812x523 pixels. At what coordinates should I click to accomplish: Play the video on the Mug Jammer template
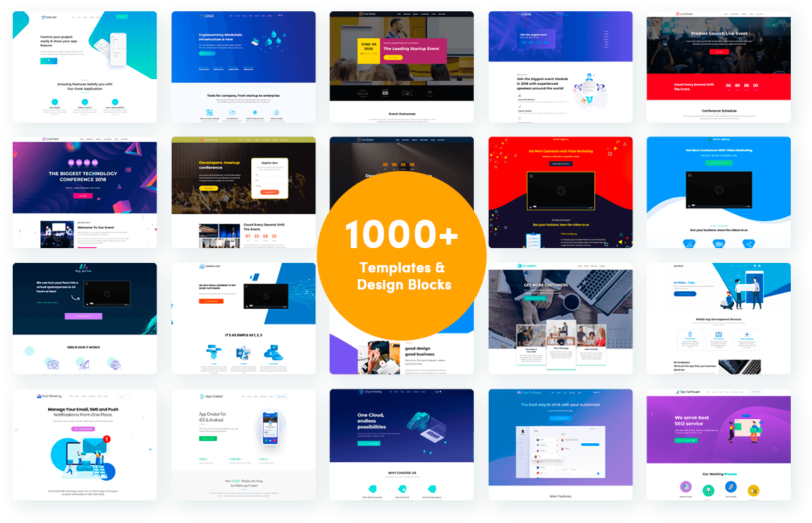[x=107, y=294]
